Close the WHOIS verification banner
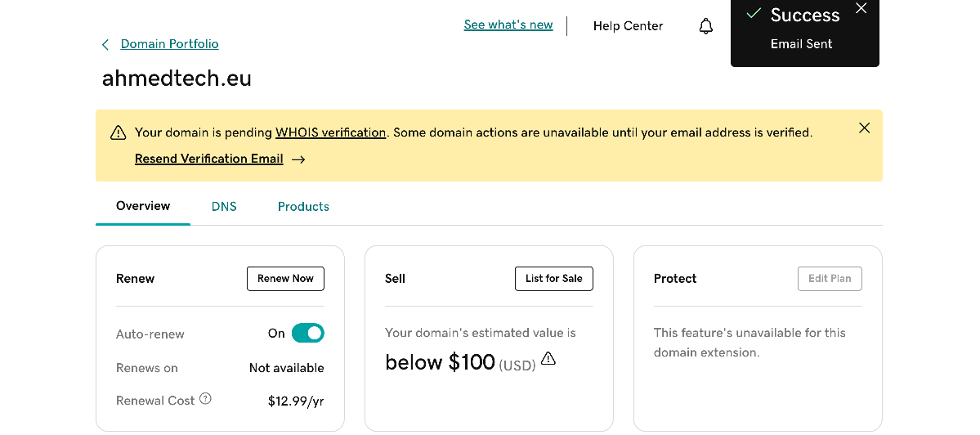Viewport: 980px width, 435px height. 864,128
